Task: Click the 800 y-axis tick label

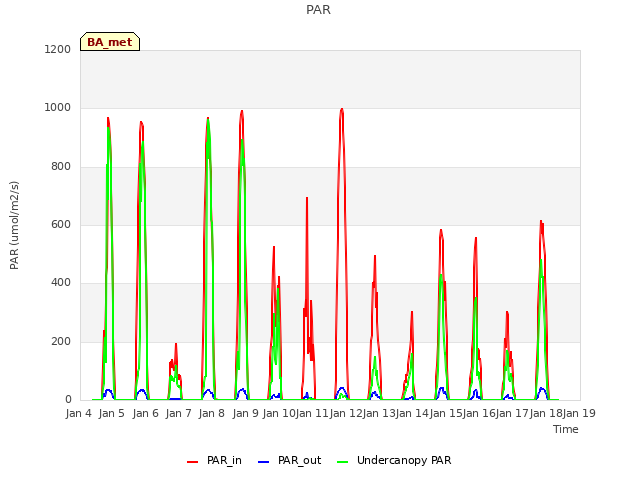Action: point(61,167)
